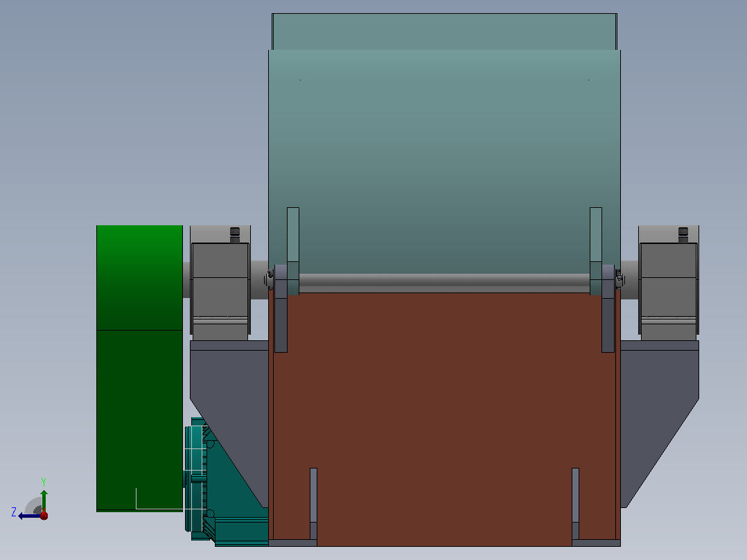
Task: Pick the grease fitting on the right bearing
Action: [683, 234]
